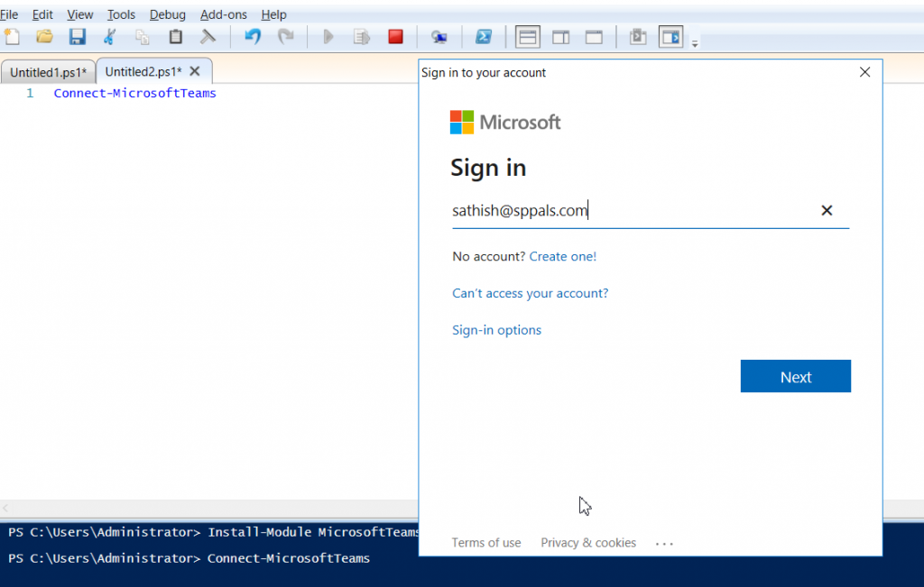Open the Privacy & cookies link
The image size is (924, 587).
588,543
